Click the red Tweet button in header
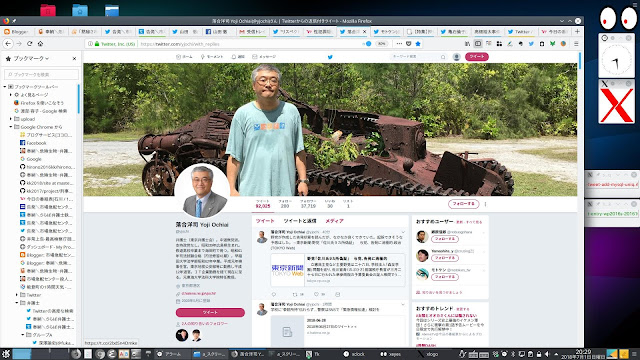Image resolution: width=640 pixels, height=360 pixels. 477,57
